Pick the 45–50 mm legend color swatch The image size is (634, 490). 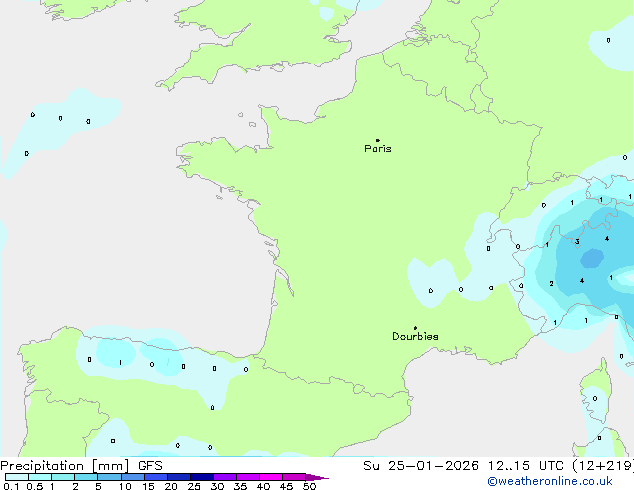point(294,477)
